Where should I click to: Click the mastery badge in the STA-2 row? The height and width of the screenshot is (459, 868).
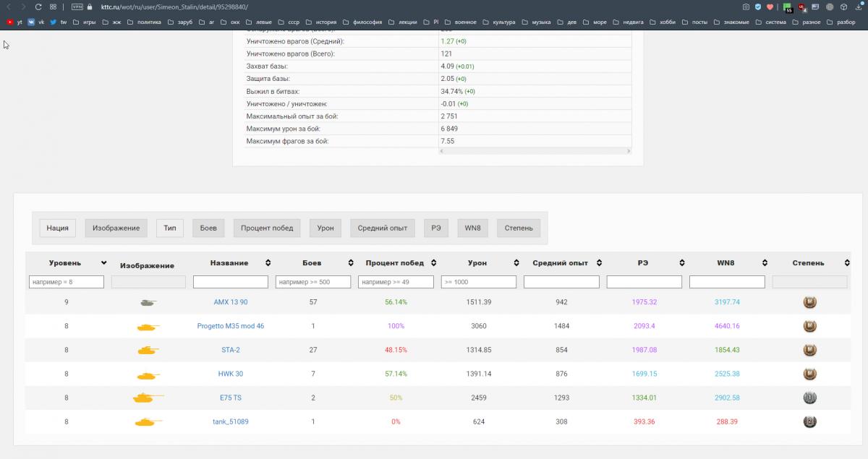tap(809, 350)
